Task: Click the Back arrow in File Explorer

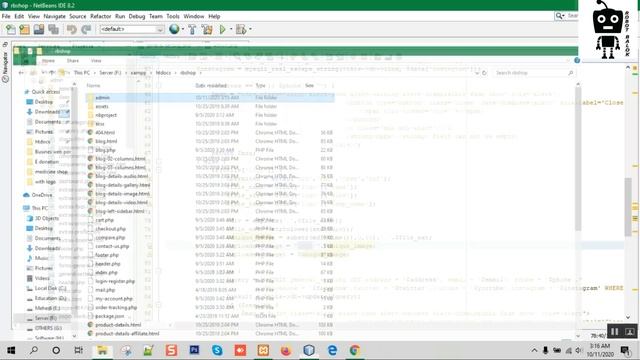Action: pos(21,73)
